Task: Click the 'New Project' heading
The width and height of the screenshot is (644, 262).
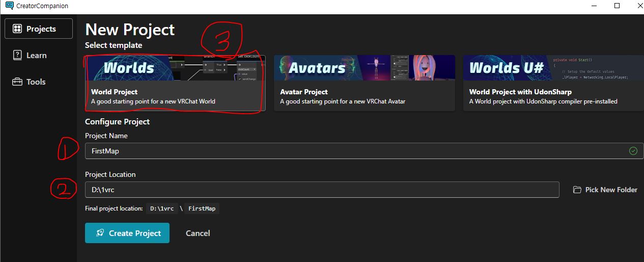Action: (130, 30)
